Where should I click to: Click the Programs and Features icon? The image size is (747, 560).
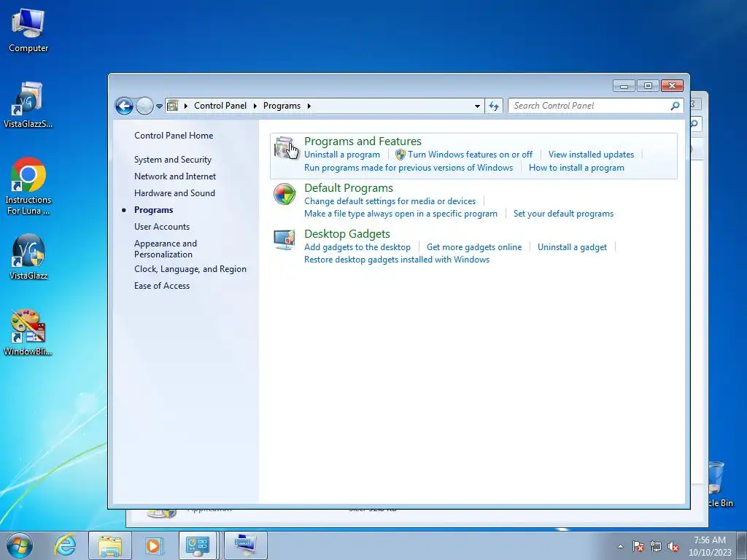coord(285,148)
